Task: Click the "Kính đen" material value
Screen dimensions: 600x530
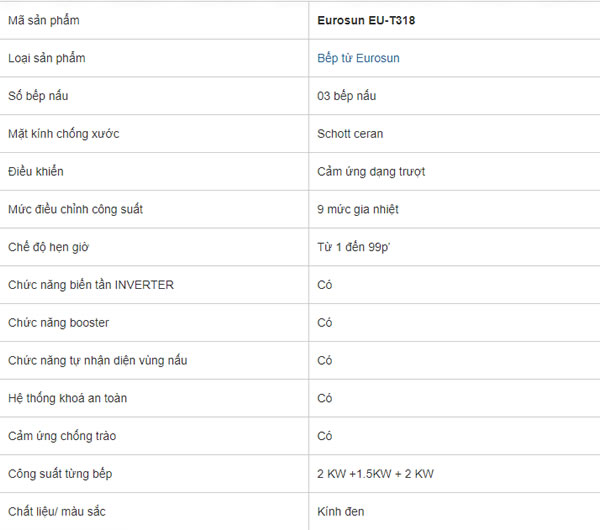Action: point(341,512)
